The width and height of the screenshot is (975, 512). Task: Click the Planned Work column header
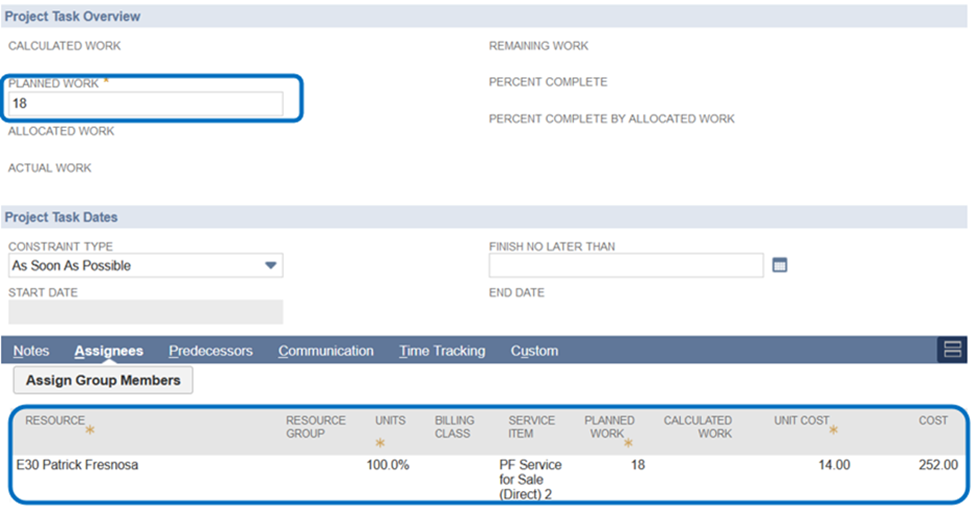(x=609, y=427)
